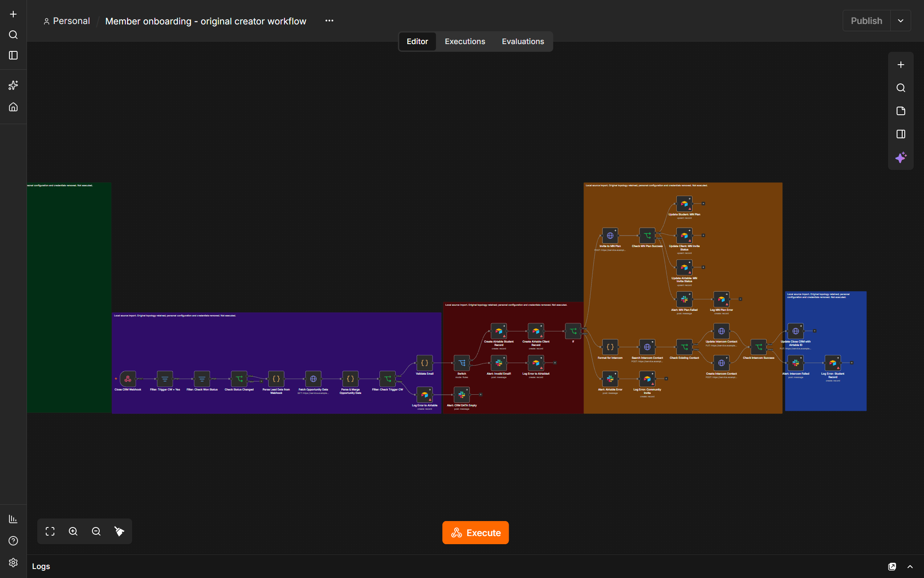Expand the Publish dropdown arrow
Screen dimensions: 924x578
tap(900, 21)
